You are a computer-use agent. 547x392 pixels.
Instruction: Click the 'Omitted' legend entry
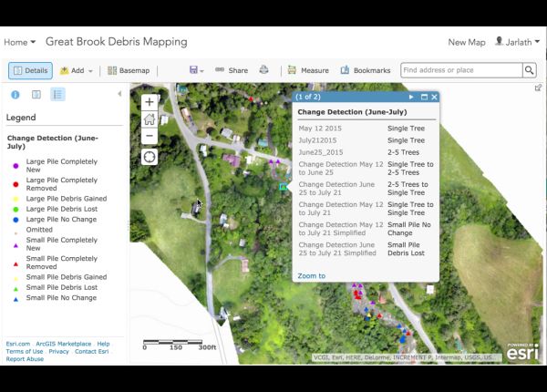tap(39, 230)
